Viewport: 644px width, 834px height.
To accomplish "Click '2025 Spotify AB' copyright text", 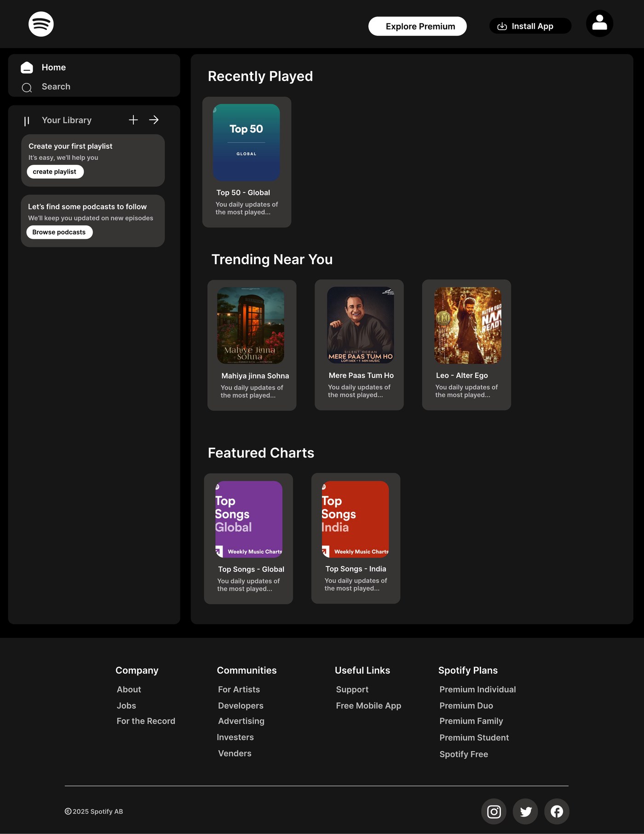I will coord(98,811).
